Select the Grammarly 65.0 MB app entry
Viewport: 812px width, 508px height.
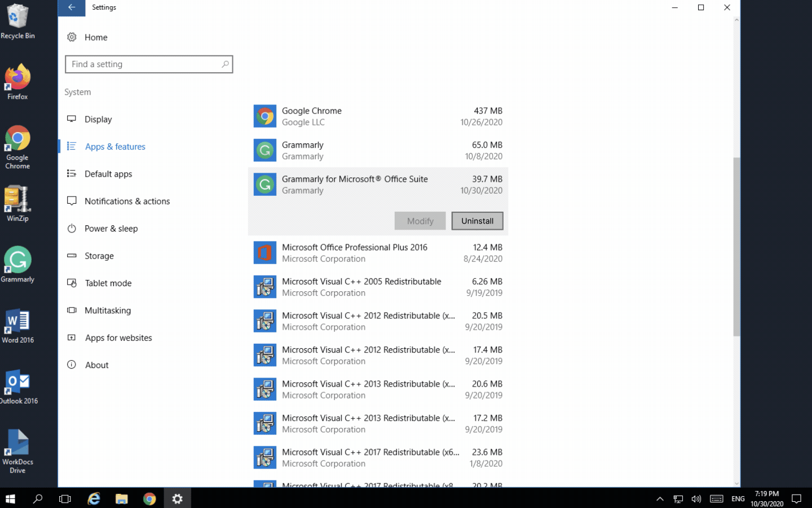(378, 150)
